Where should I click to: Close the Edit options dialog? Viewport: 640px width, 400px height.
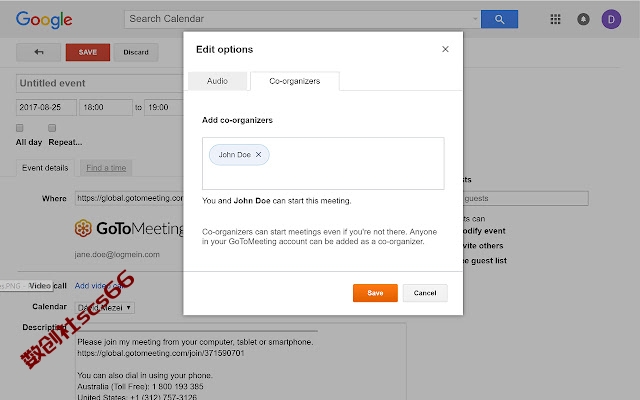click(x=445, y=49)
